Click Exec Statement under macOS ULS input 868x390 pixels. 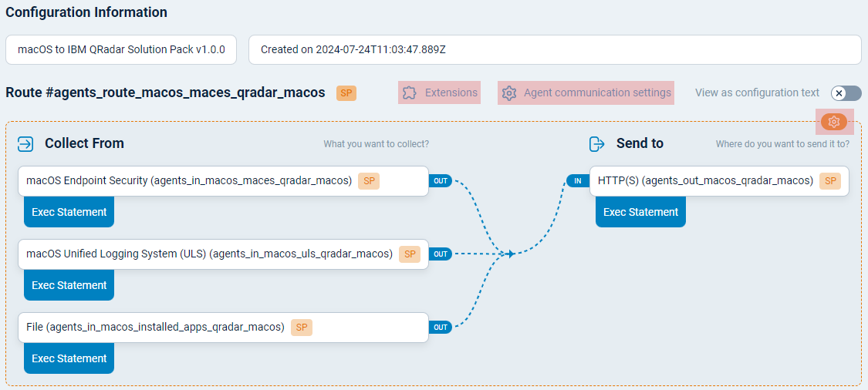(x=69, y=285)
